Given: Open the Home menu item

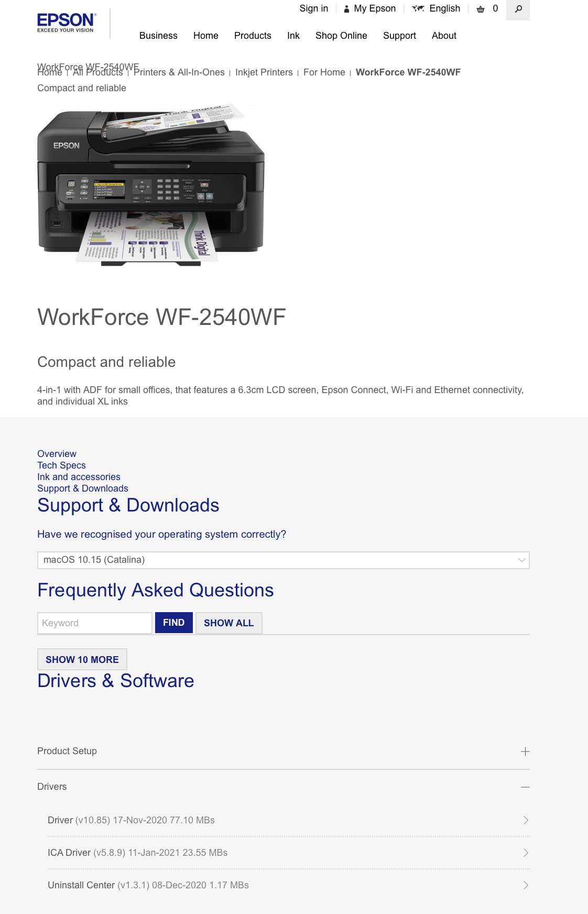Looking at the screenshot, I should point(205,36).
